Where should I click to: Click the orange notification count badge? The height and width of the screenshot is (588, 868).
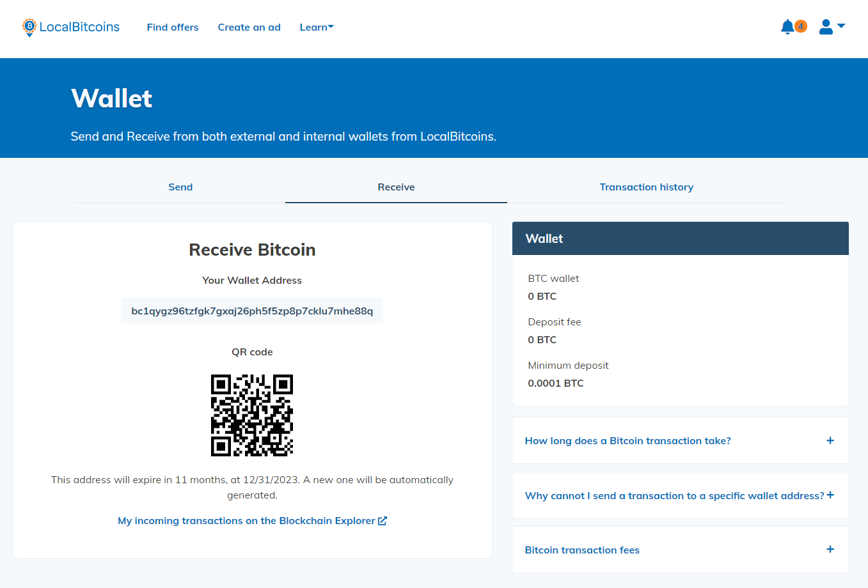point(801,26)
